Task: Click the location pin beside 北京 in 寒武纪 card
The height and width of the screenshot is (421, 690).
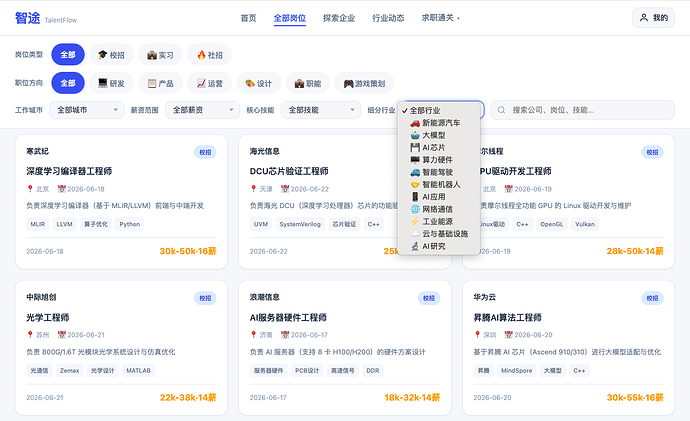Action: (x=30, y=189)
